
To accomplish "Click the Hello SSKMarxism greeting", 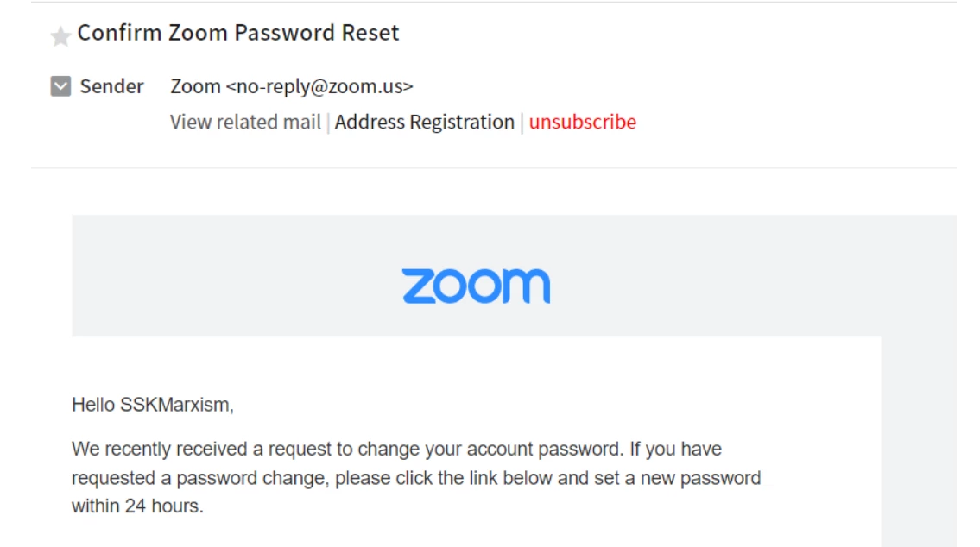I will 152,404.
